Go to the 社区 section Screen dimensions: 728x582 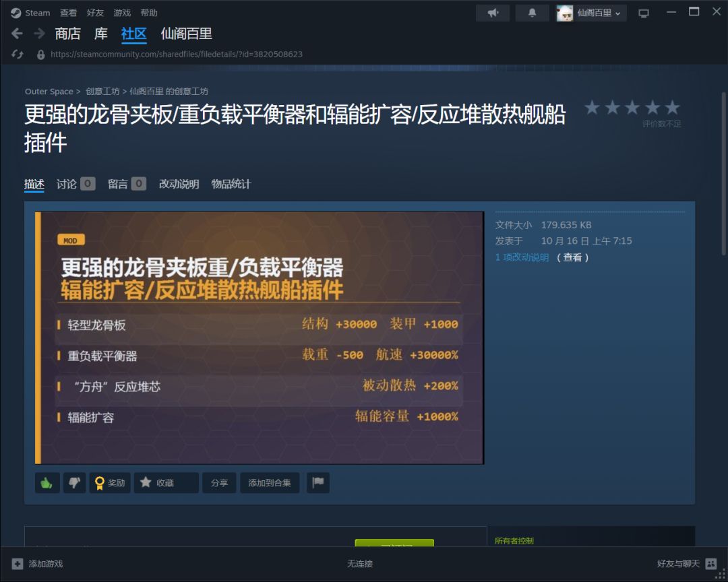coord(133,34)
